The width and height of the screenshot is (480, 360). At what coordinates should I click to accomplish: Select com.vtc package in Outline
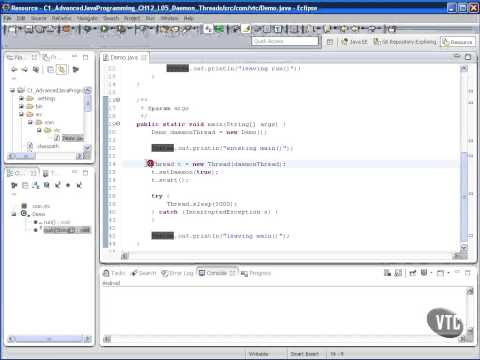point(36,206)
